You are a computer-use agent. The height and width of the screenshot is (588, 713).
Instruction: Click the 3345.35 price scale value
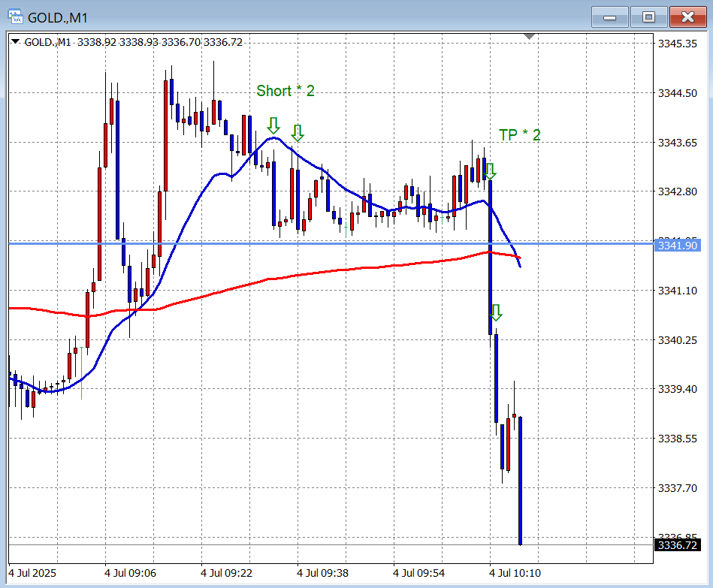678,44
